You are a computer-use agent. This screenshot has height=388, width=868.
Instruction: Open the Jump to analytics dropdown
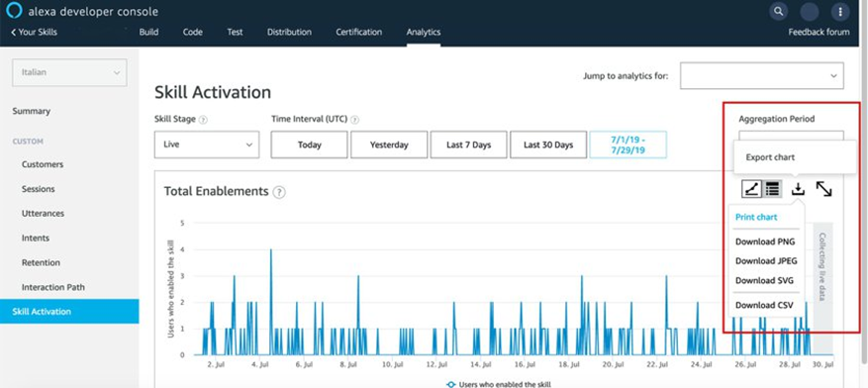point(762,76)
